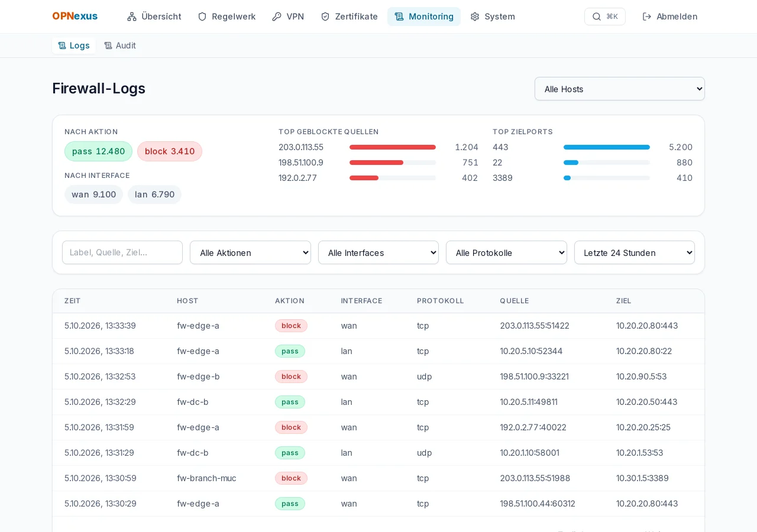Click the Abmelden button
Screen dimensions: 757x532
tap(670, 17)
